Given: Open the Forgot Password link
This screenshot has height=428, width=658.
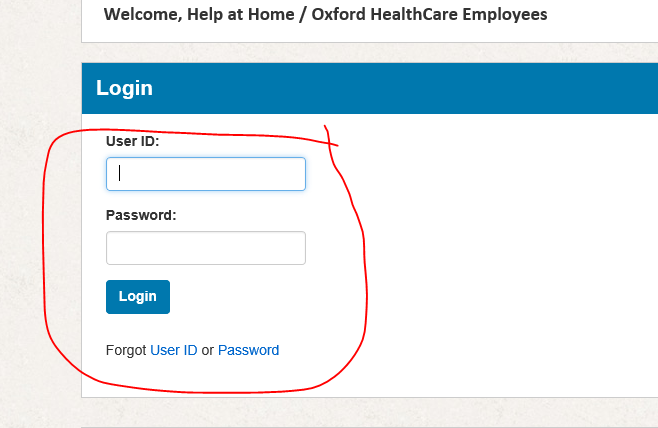Looking at the screenshot, I should pos(248,350).
